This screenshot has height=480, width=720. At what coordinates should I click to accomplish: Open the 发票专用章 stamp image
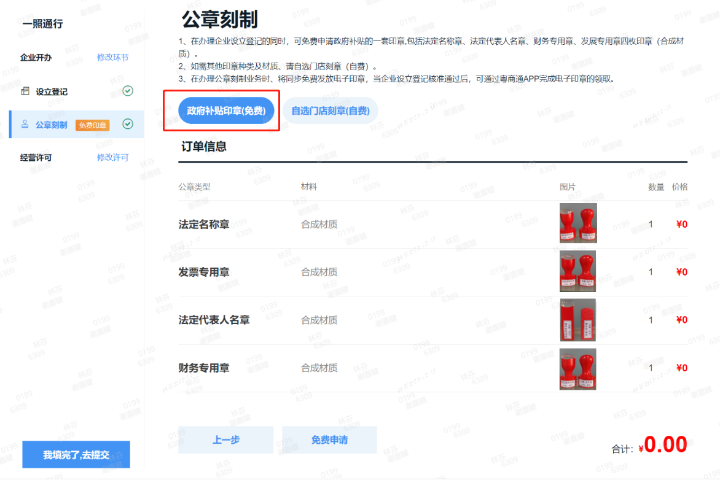[577, 271]
